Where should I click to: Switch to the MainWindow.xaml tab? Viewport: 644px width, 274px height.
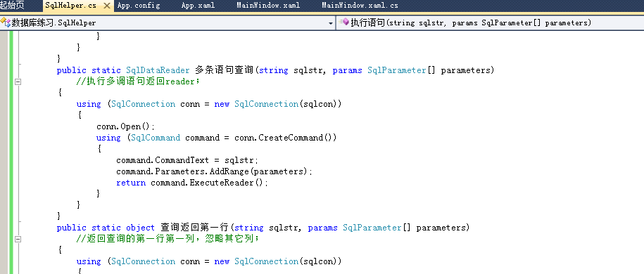tap(268, 6)
